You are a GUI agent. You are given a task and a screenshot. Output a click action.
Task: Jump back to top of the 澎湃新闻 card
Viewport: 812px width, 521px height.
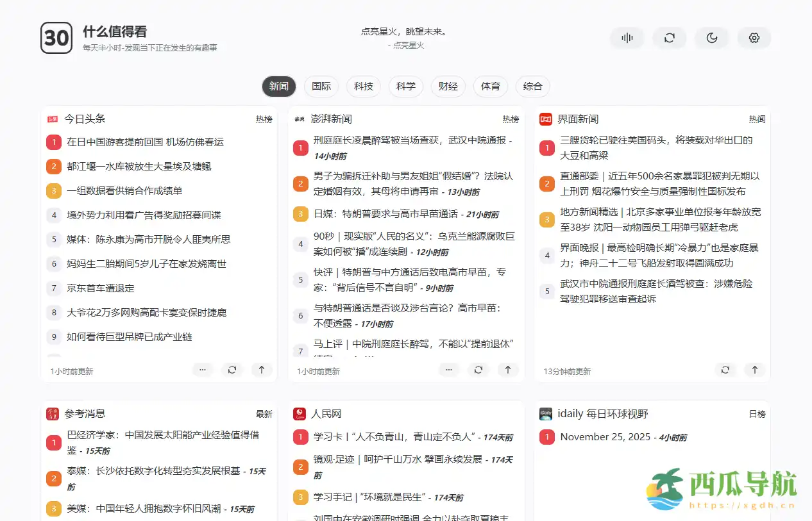508,370
